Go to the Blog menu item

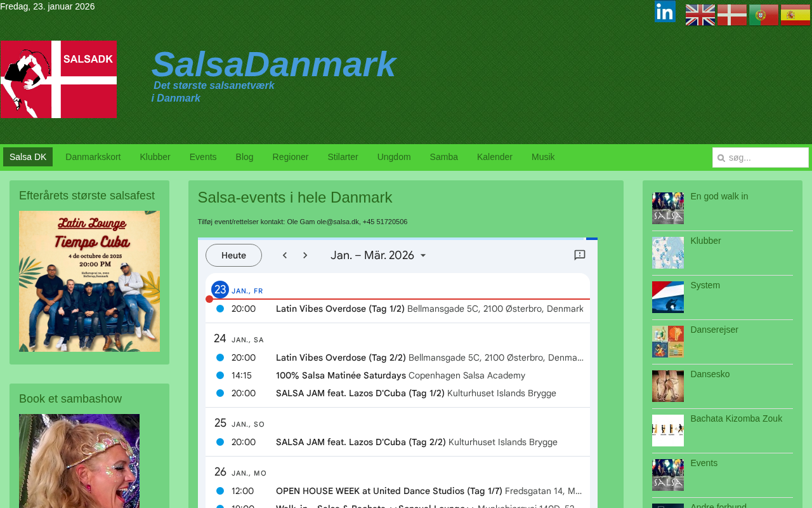click(x=244, y=157)
